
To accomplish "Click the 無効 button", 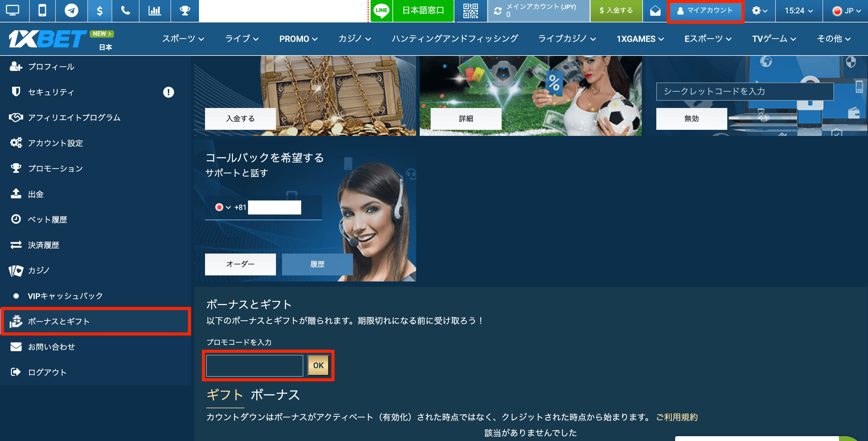I will (691, 119).
